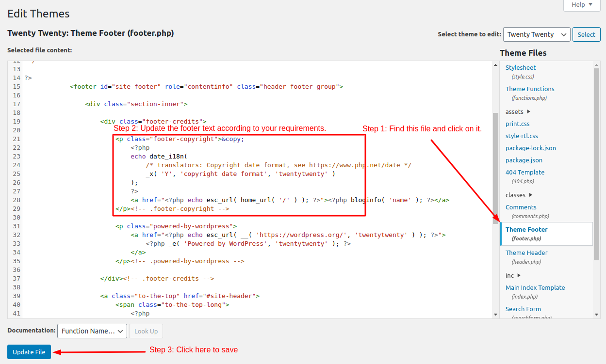Click line 25 copyright date format code

coord(240,174)
